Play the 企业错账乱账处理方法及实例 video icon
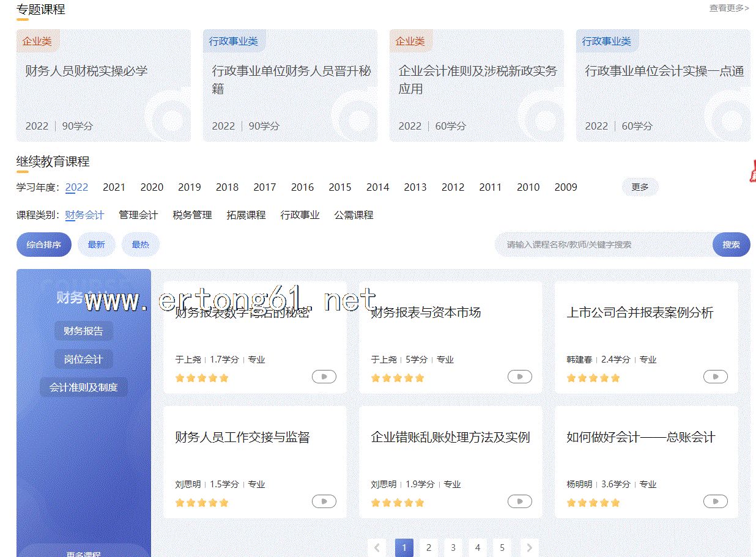756x557 pixels. (519, 501)
